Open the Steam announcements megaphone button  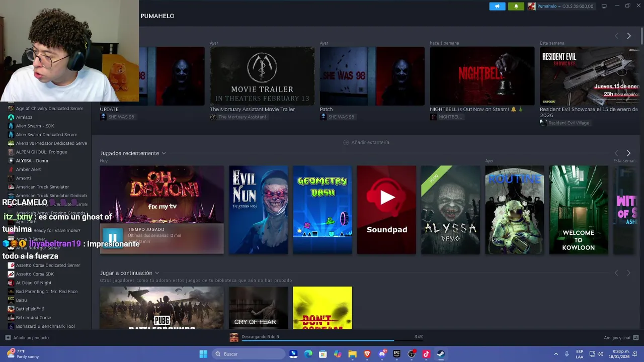point(497,6)
